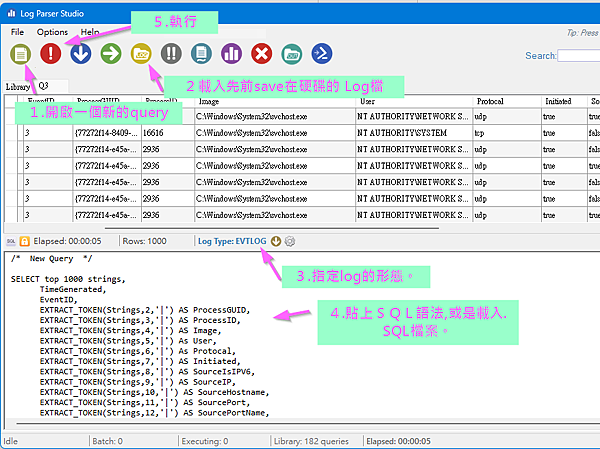Create a new query with the document icon
Screen dimensions: 600x449
[x=21, y=54]
